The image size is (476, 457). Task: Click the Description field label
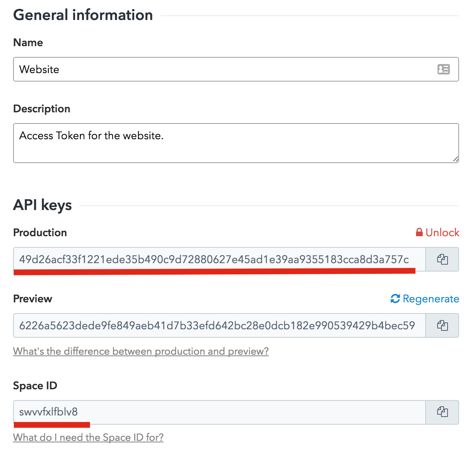pos(42,109)
